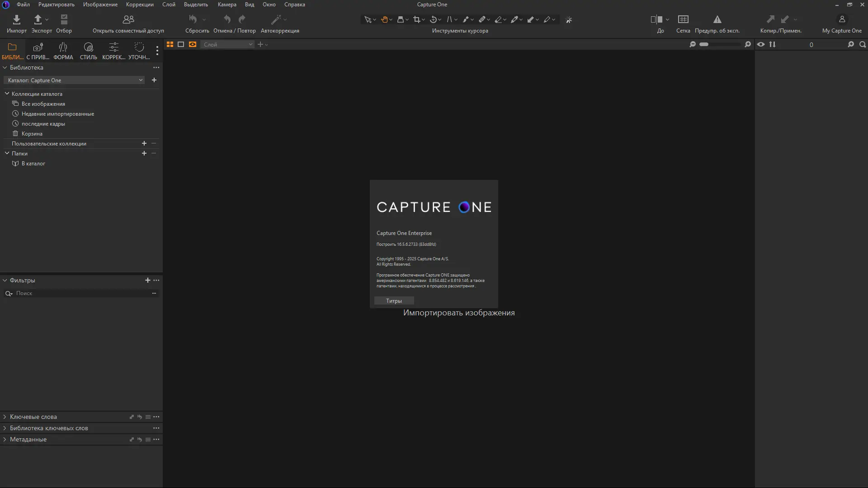Select the Crop cursor tool
868x488 pixels.
pos(417,19)
